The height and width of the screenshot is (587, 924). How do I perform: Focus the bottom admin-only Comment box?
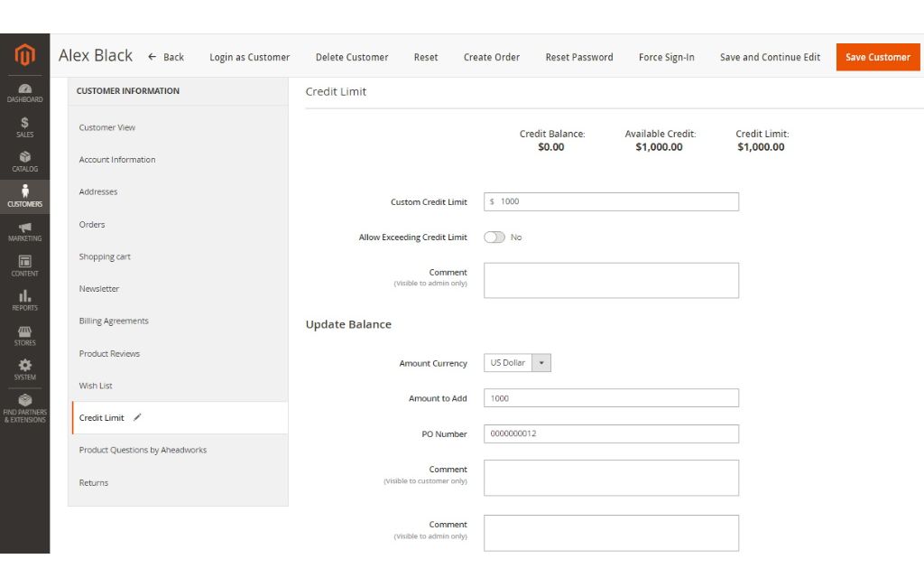point(611,534)
